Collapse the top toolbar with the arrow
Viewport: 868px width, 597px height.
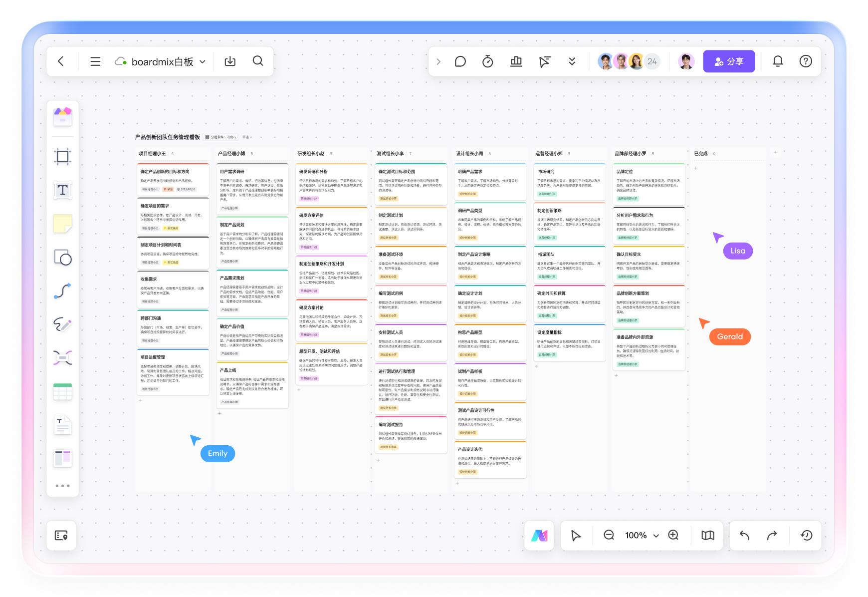438,61
